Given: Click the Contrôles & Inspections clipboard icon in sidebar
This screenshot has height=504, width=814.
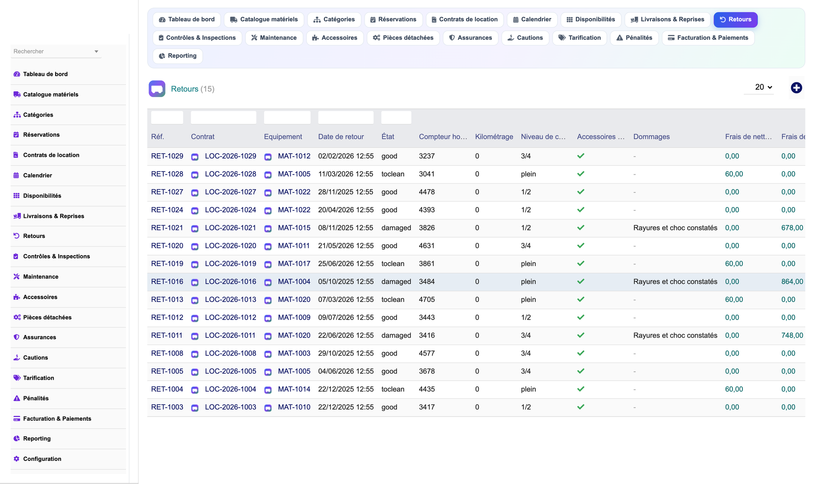Looking at the screenshot, I should point(16,256).
